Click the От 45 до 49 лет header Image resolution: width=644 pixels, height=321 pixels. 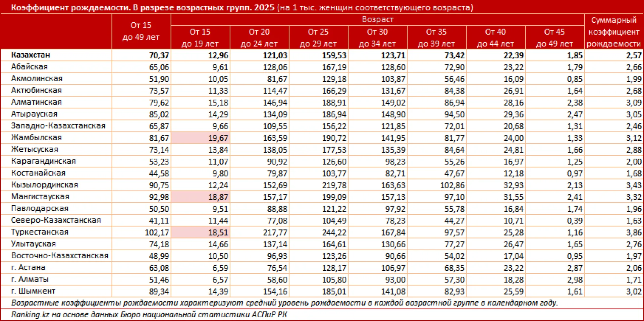pos(554,38)
